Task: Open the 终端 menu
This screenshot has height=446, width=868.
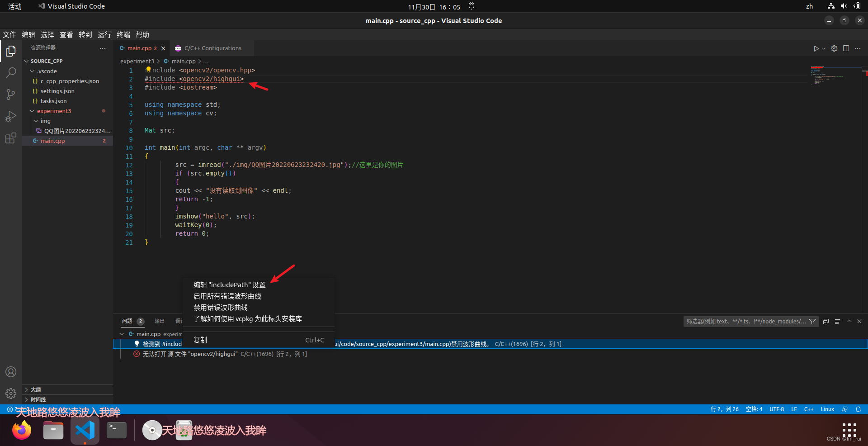Action: pos(123,35)
